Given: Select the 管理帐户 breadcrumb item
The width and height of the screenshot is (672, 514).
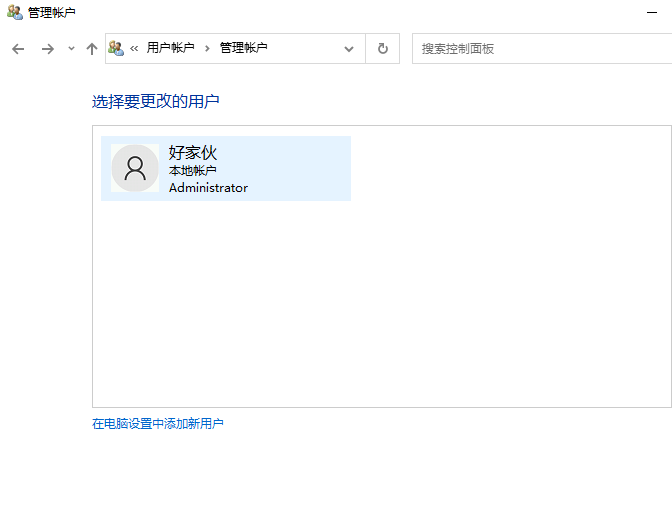Looking at the screenshot, I should point(243,48).
